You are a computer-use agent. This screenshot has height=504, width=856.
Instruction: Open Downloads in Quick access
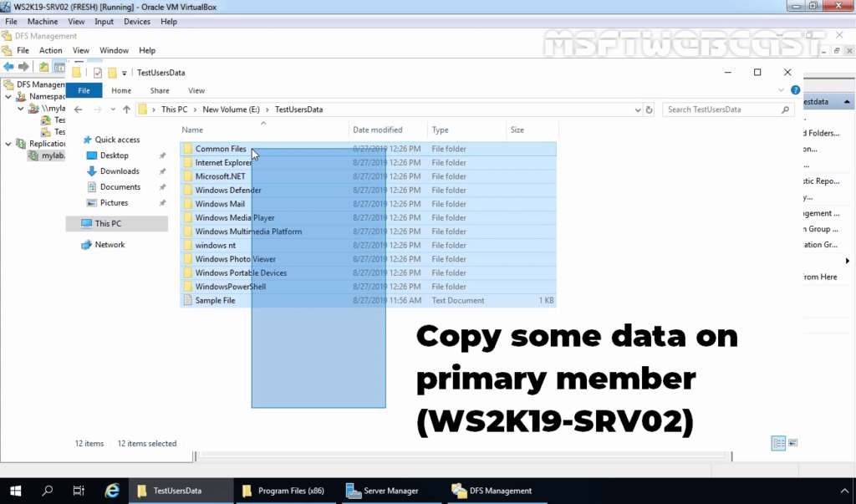point(120,171)
